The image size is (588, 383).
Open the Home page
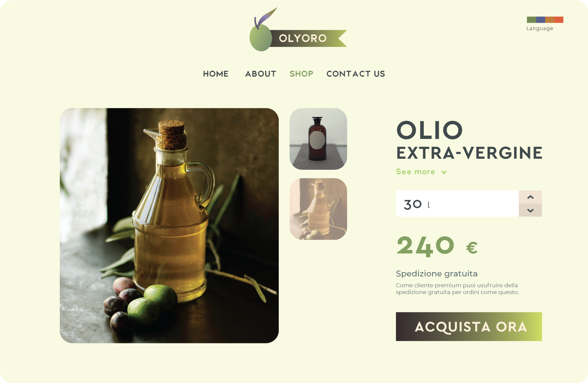coord(216,74)
